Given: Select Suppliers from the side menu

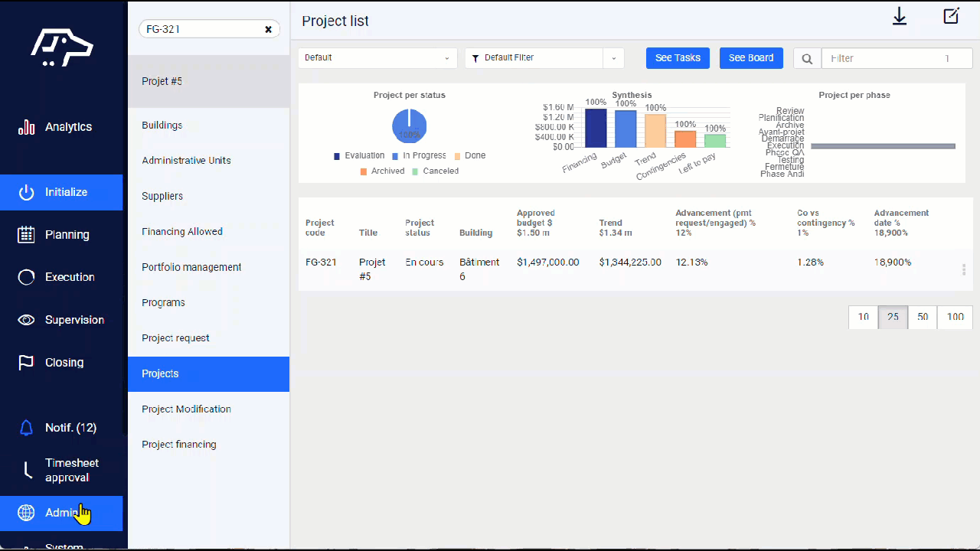Looking at the screenshot, I should click(x=162, y=196).
